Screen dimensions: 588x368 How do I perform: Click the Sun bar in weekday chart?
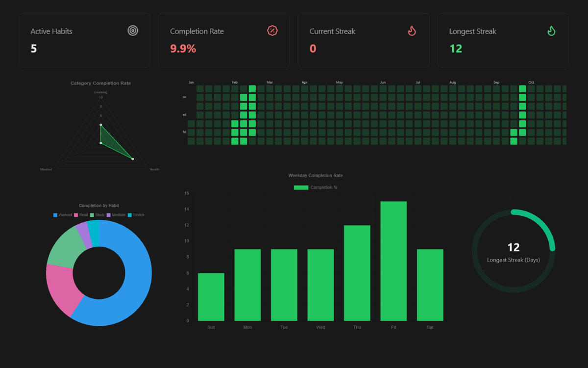point(211,297)
